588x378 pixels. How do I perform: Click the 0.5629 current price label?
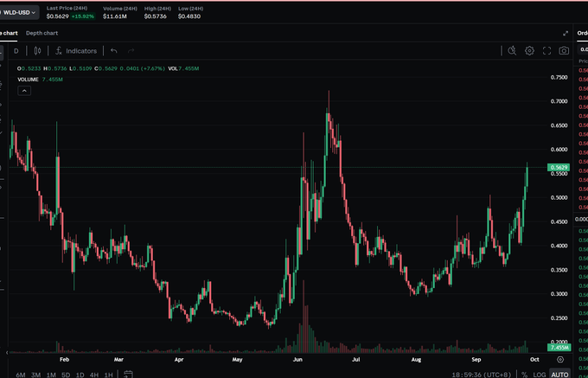pos(559,167)
